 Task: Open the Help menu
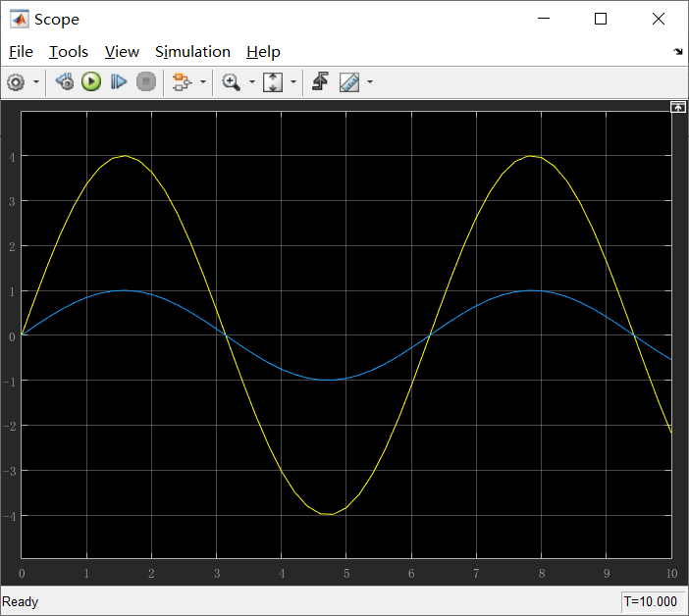tap(263, 52)
